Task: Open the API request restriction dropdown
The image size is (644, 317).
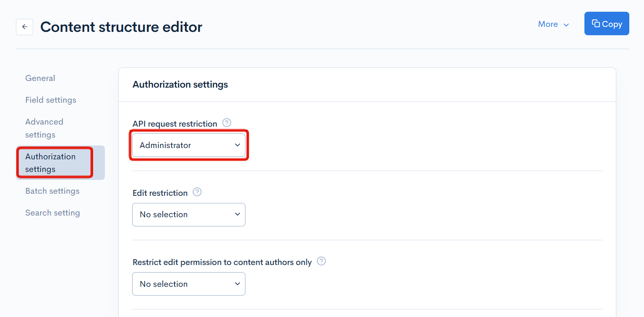Action: click(x=189, y=145)
